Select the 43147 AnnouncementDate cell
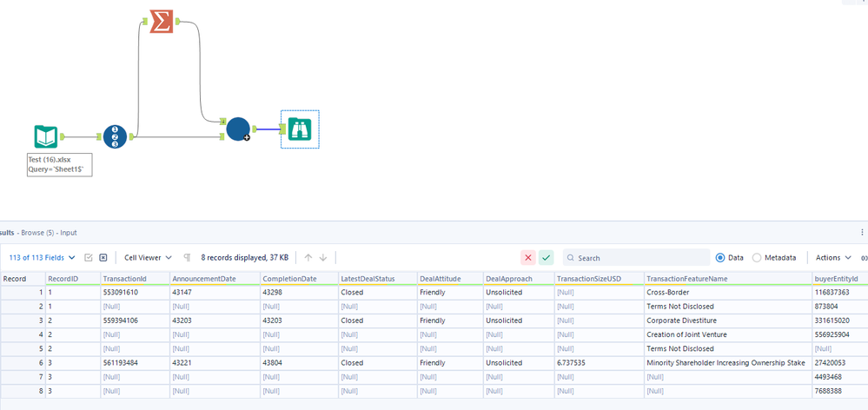This screenshot has width=868, height=410. pyautogui.click(x=215, y=292)
